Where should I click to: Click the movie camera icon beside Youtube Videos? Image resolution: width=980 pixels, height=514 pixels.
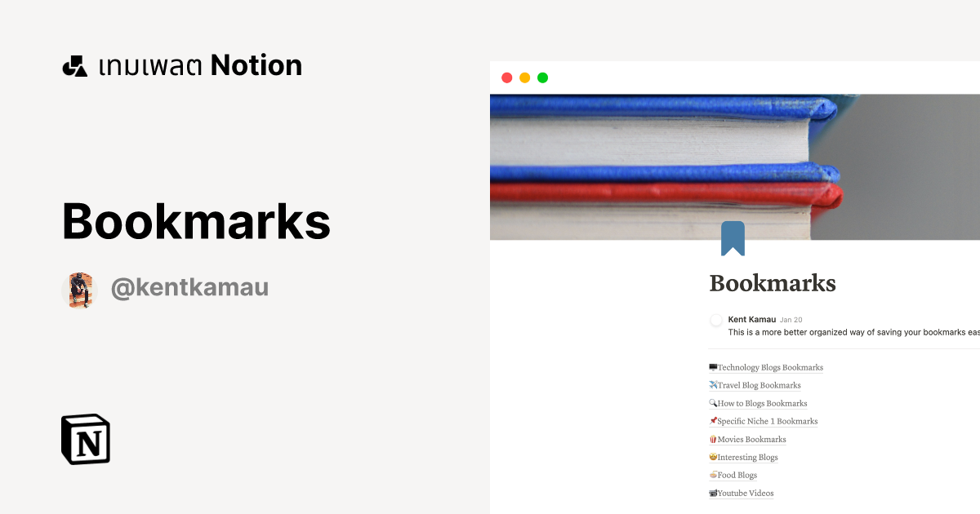(712, 493)
